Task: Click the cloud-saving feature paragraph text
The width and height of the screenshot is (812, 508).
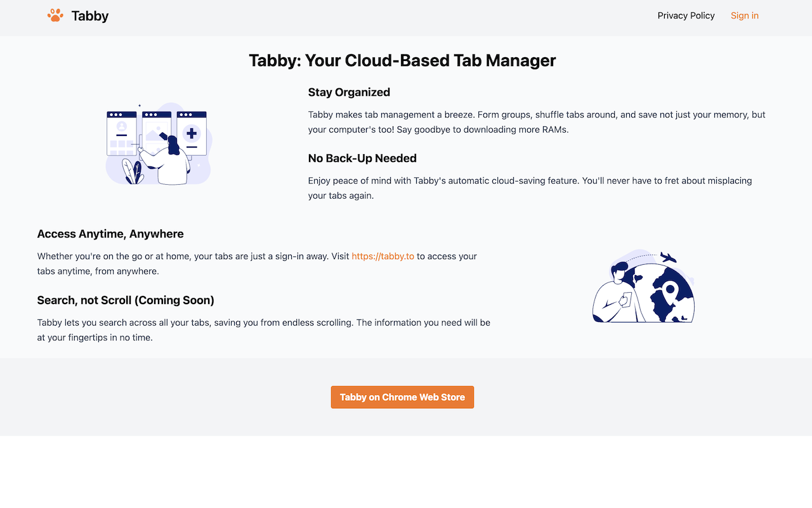Action: (x=530, y=188)
